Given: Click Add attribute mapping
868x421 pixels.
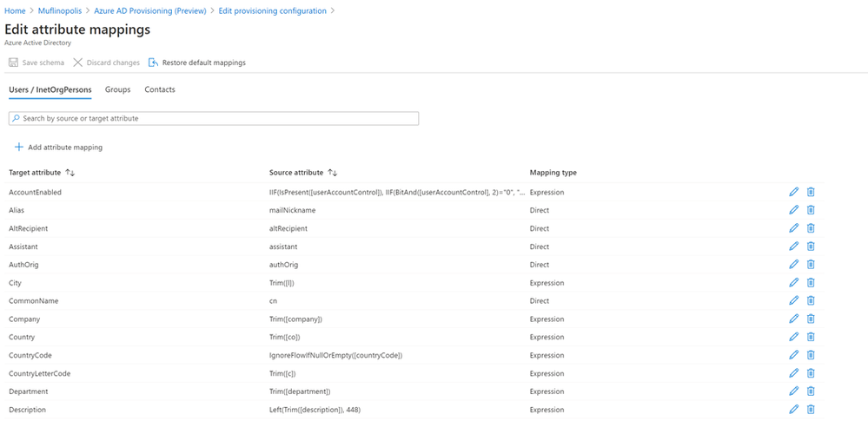Looking at the screenshot, I should [x=58, y=148].
